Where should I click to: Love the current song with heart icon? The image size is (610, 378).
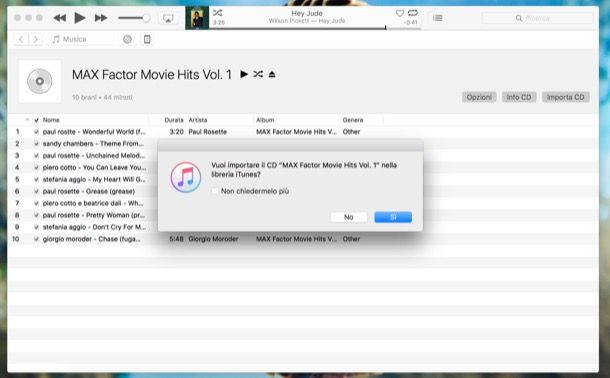click(400, 13)
